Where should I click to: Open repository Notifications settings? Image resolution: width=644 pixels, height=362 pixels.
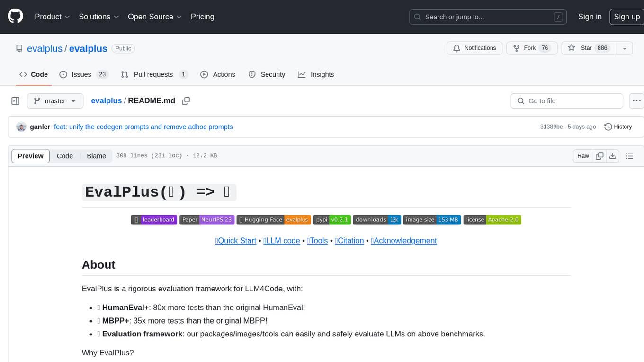pos(474,48)
